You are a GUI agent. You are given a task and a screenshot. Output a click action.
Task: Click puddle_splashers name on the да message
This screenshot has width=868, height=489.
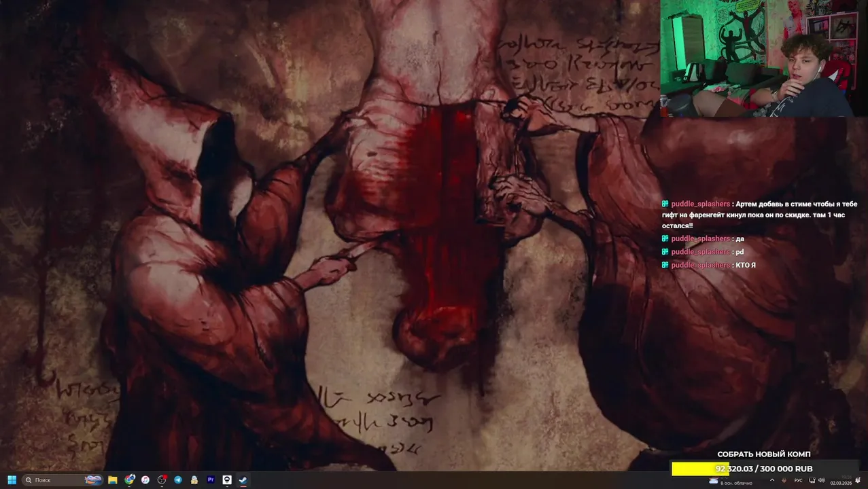(x=700, y=238)
